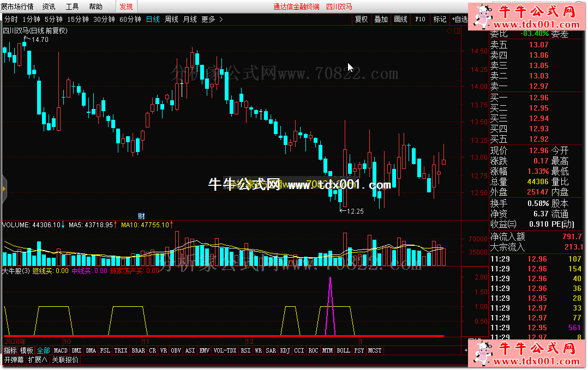Screen dimensions: 588x370
Task: Select the VOL-TDX indicator
Action: (225, 350)
